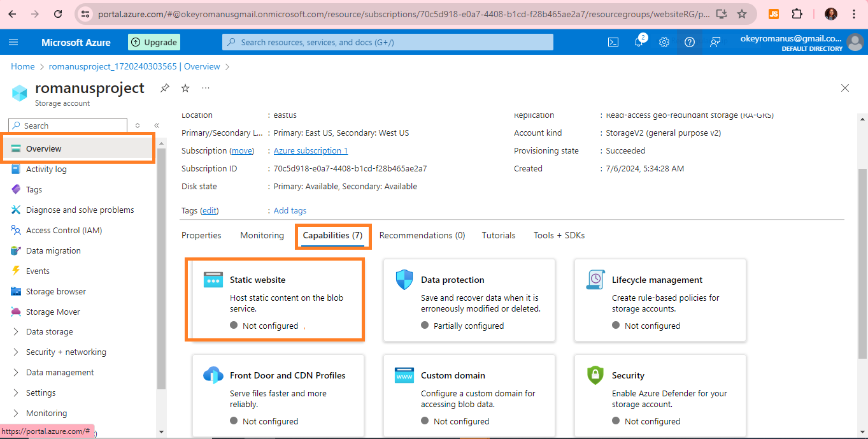Viewport: 868px width, 439px height.
Task: Click the Tags icon in sidebar
Action: tap(16, 189)
